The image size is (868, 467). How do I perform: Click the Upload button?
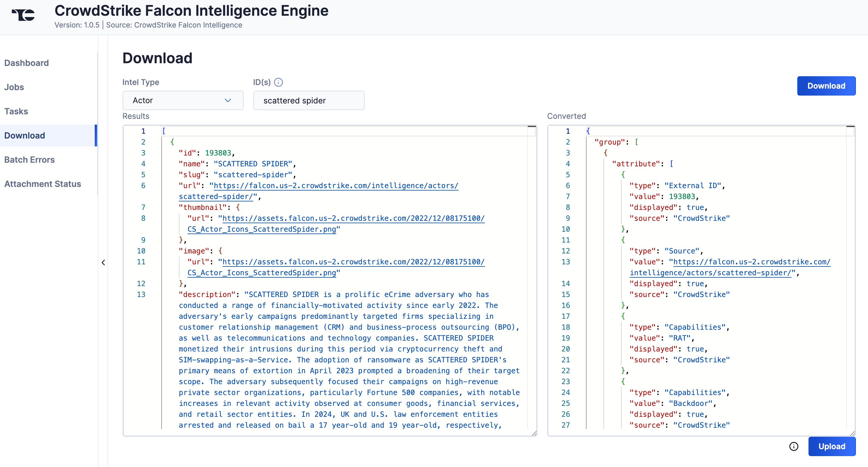point(832,446)
